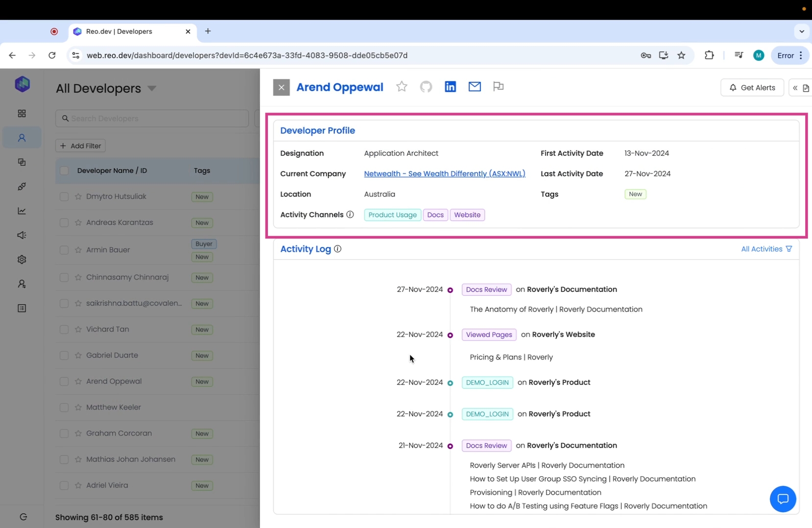Open a new browser tab
The image size is (812, 528).
click(208, 31)
